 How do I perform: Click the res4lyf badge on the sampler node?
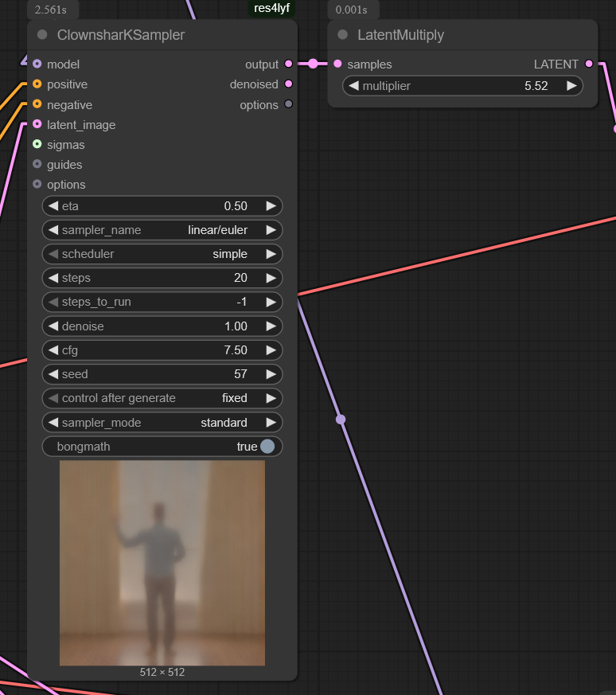click(271, 9)
